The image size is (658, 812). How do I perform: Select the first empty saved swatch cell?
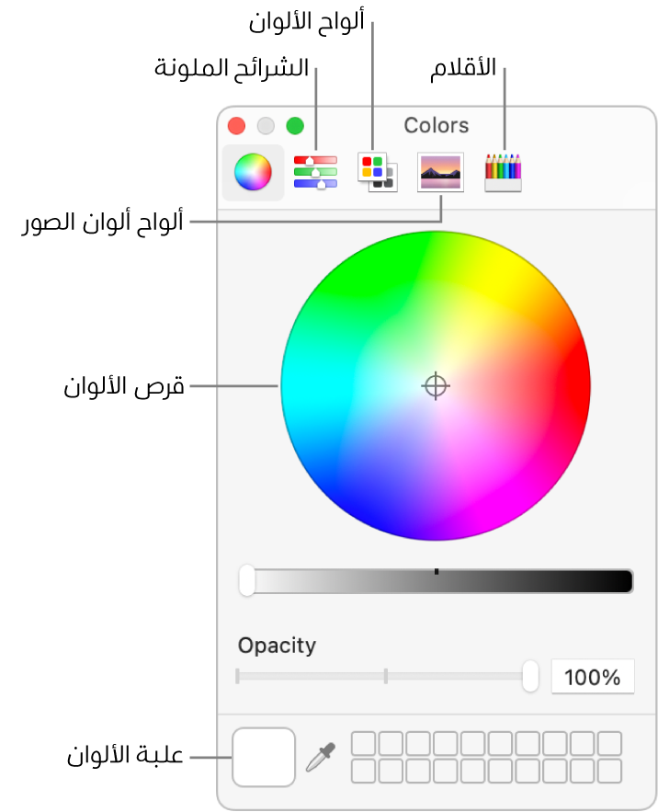(364, 744)
